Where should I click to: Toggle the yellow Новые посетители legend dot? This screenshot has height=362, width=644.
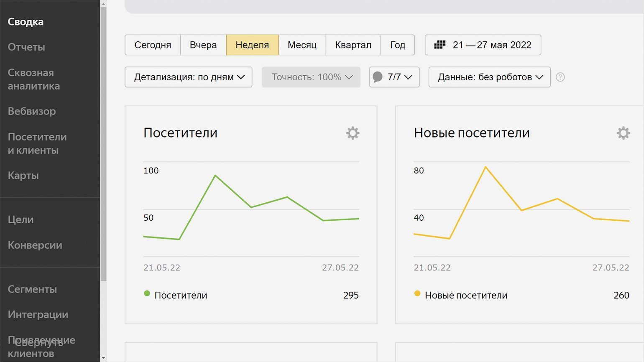click(417, 293)
